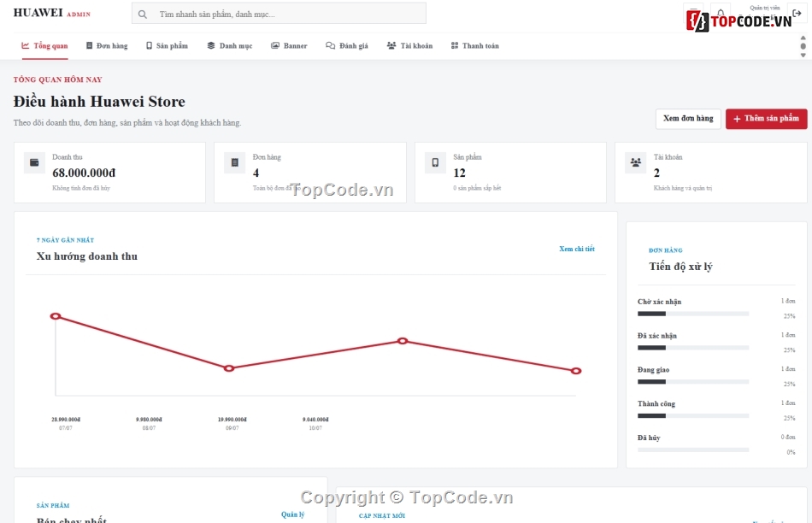Click the Quản lý link in the Sản phẩm section
Image resolution: width=812 pixels, height=523 pixels.
click(292, 514)
